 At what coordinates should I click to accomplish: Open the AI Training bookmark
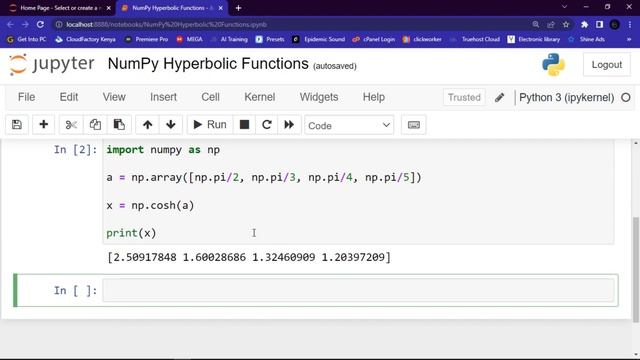pyautogui.click(x=229, y=39)
